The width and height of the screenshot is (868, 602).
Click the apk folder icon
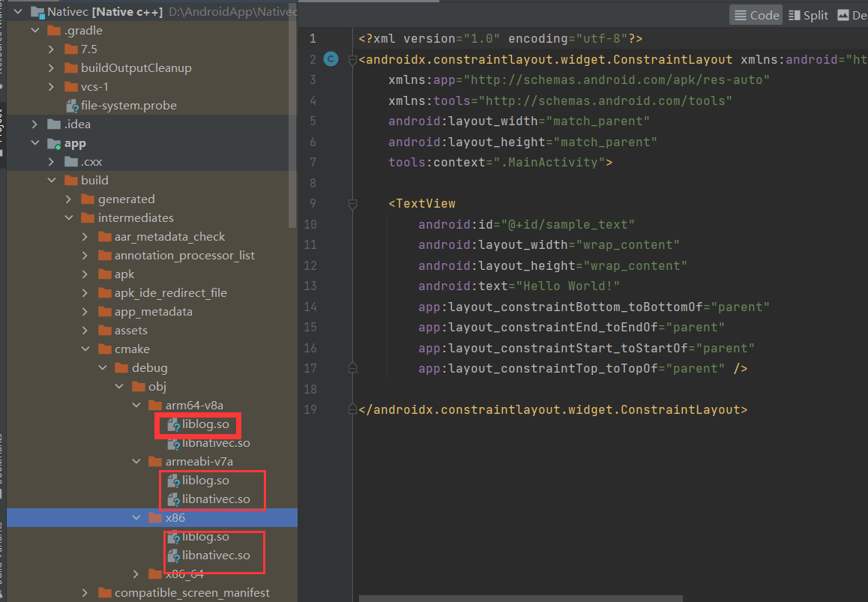(105, 274)
